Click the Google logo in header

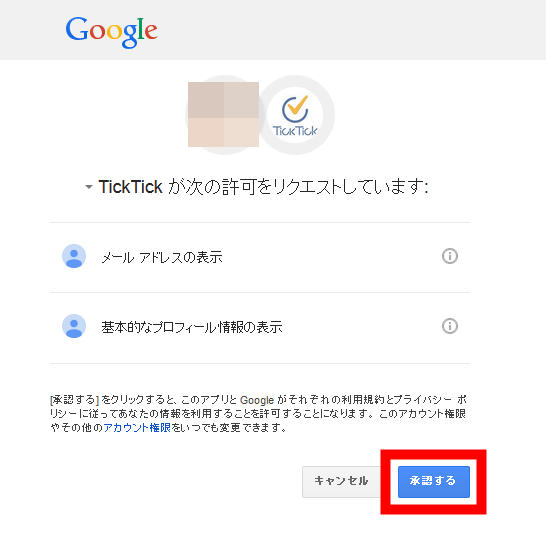click(x=111, y=32)
